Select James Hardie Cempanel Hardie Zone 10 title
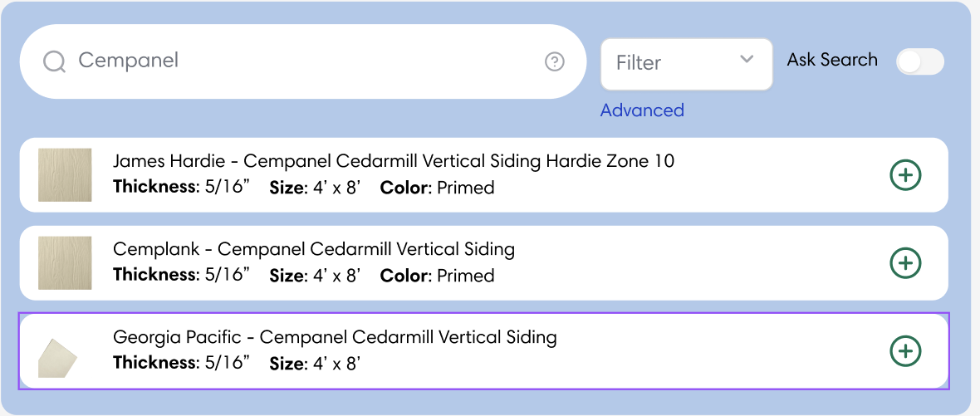Screen dimensions: 980x416 [394, 161]
